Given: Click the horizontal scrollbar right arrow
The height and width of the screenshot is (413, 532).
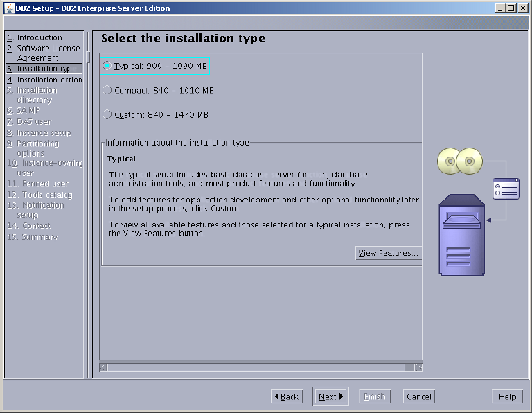Looking at the screenshot, I should (418, 367).
